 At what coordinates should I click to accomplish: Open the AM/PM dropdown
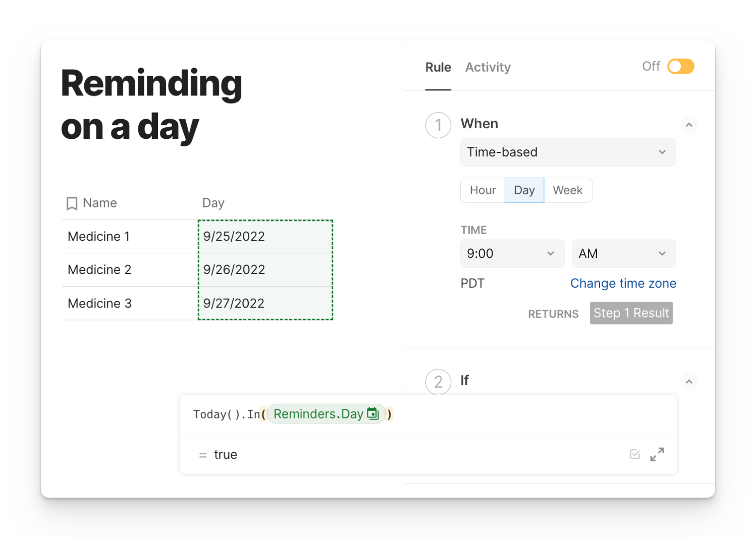click(623, 253)
